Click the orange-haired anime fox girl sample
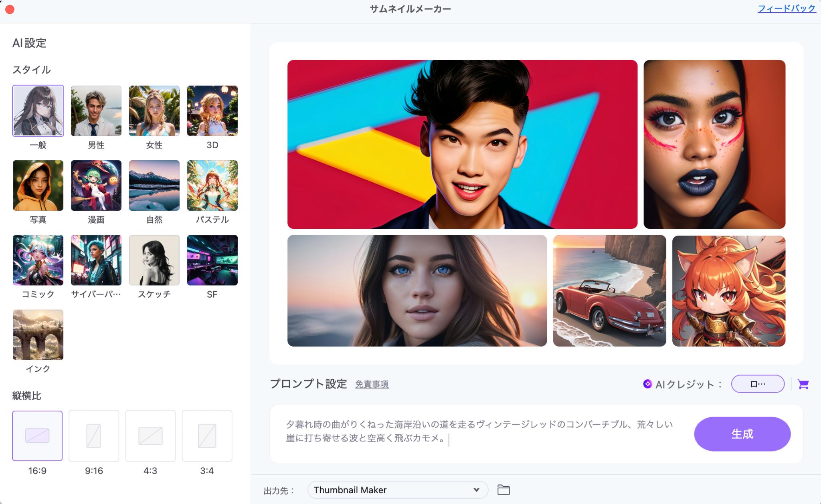The image size is (821, 504). 729,290
